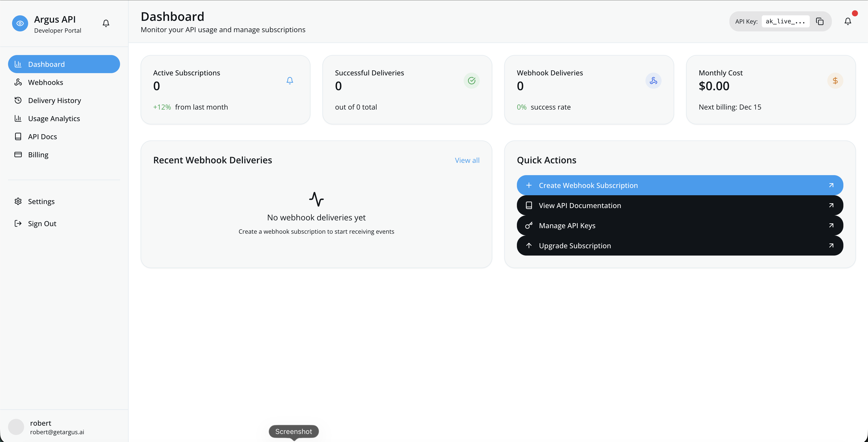Click the notification bell in the sidebar header
868x442 pixels.
[x=106, y=23]
